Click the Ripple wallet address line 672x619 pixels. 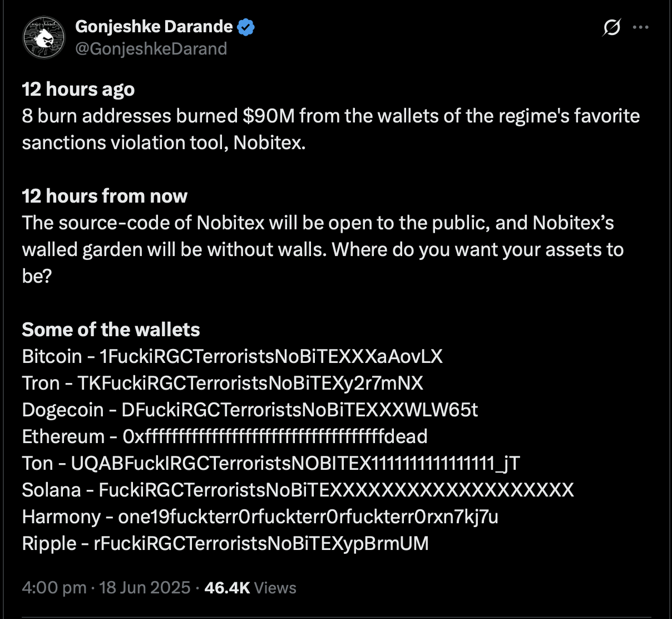point(225,543)
